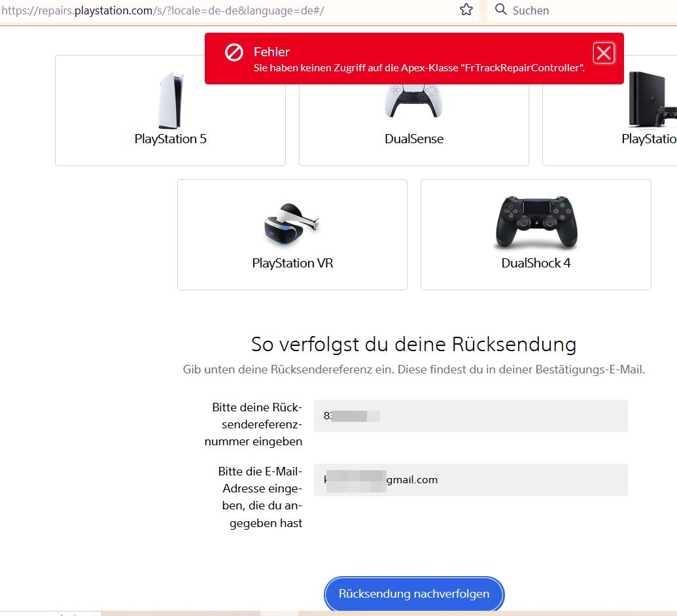677x616 pixels.
Task: Click the prohibition icon in the error banner
Action: click(x=234, y=52)
